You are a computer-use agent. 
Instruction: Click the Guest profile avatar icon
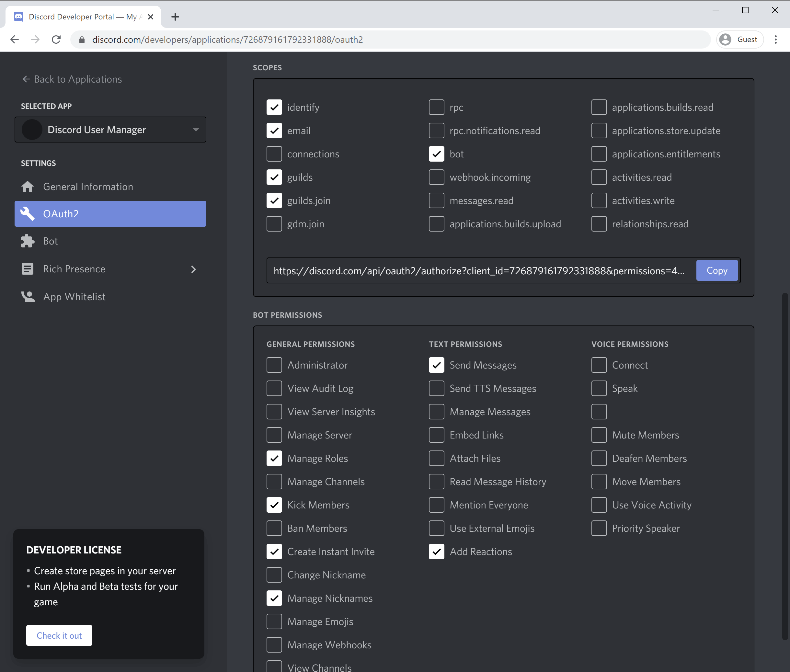coord(725,40)
